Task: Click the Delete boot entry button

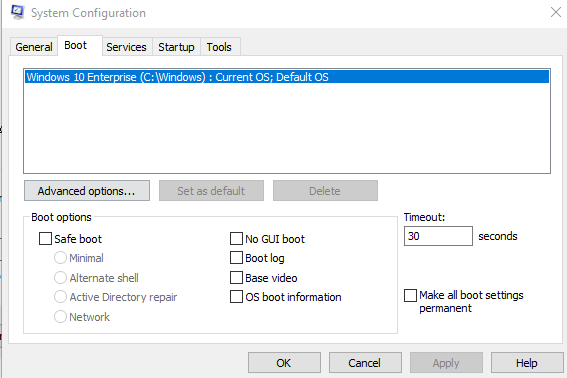Action: tap(325, 191)
